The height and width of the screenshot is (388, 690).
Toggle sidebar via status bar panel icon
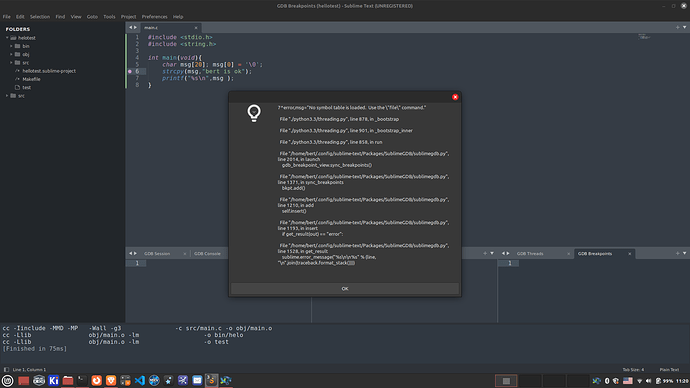6,370
